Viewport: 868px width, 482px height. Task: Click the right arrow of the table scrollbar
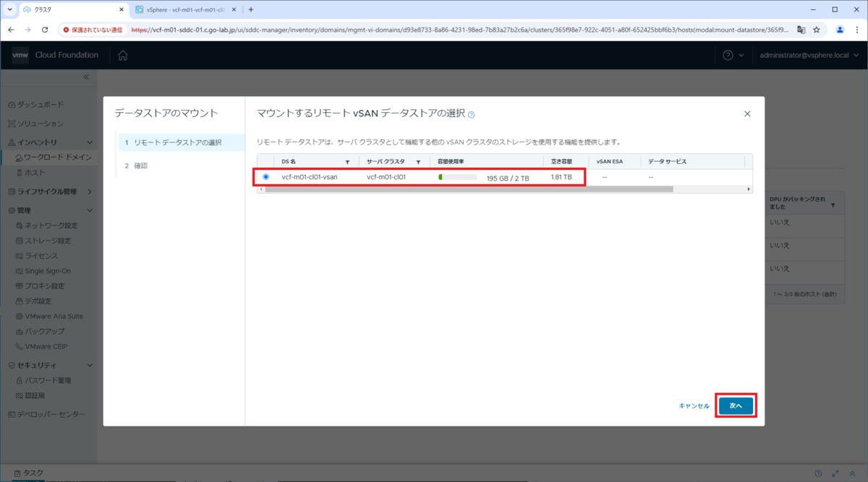pyautogui.click(x=749, y=189)
